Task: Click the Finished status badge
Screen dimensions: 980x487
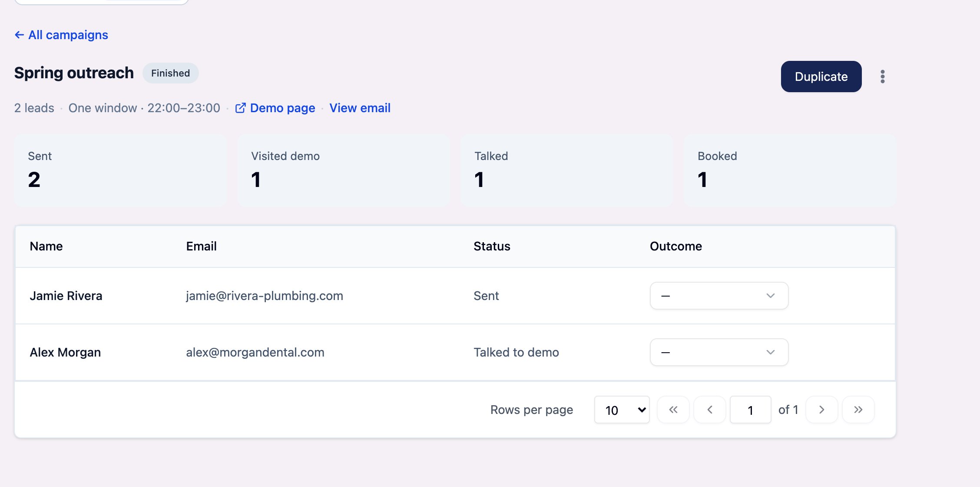Action: click(x=170, y=73)
